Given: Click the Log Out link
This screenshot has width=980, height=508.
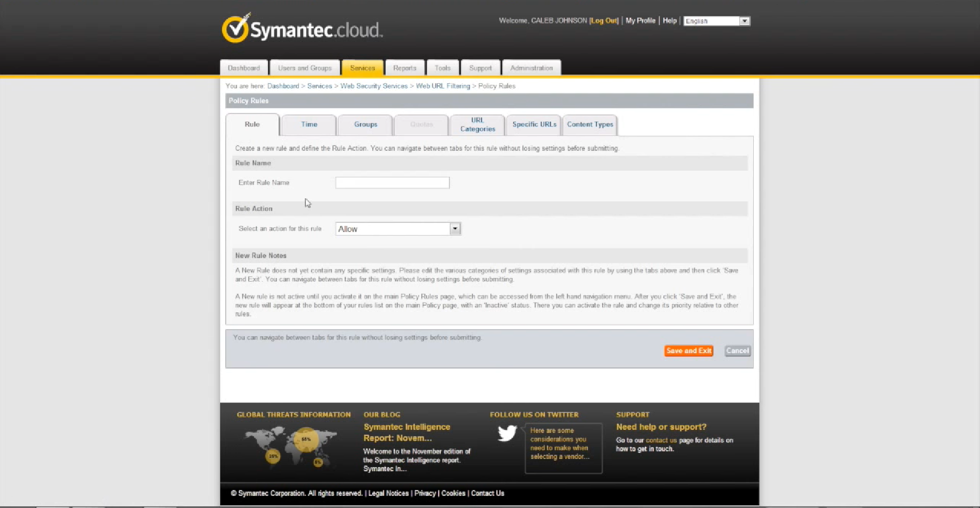Looking at the screenshot, I should [604, 21].
